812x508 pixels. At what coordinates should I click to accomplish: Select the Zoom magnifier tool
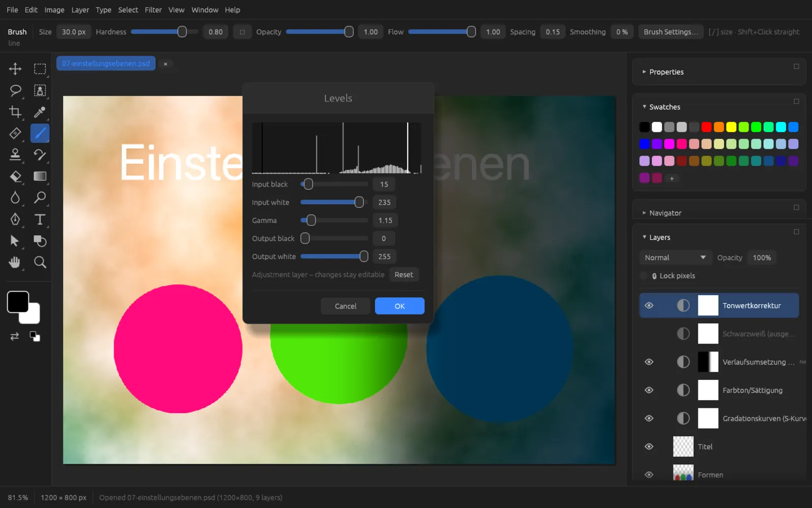pyautogui.click(x=40, y=262)
